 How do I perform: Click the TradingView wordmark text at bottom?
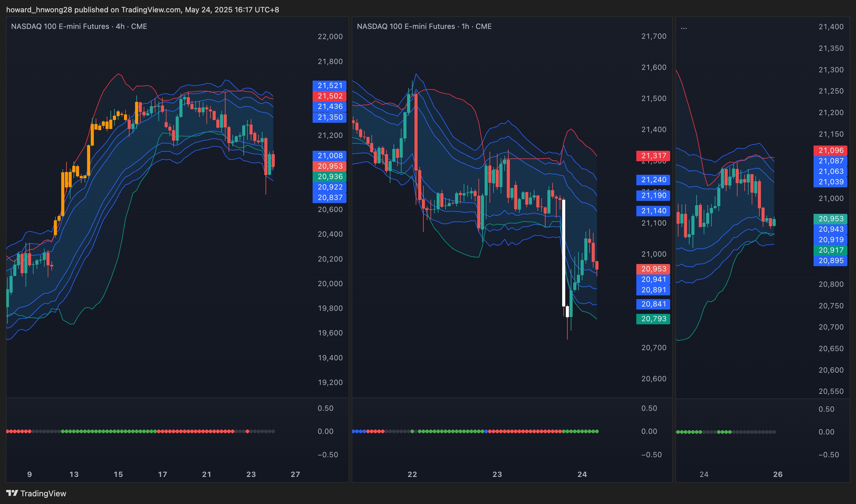(43, 494)
